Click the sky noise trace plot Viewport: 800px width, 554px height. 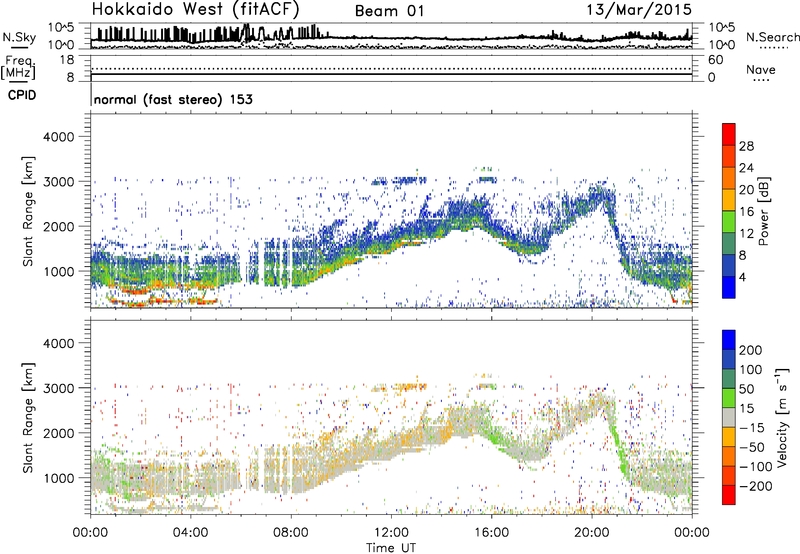pos(391,36)
